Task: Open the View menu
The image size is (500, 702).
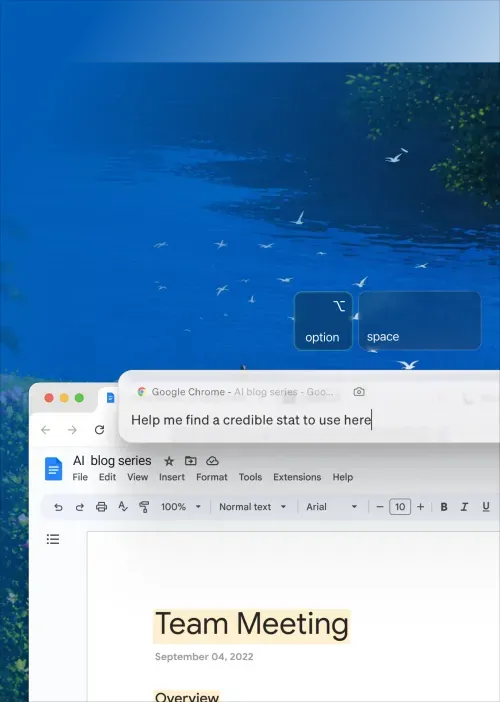Action: tap(137, 477)
